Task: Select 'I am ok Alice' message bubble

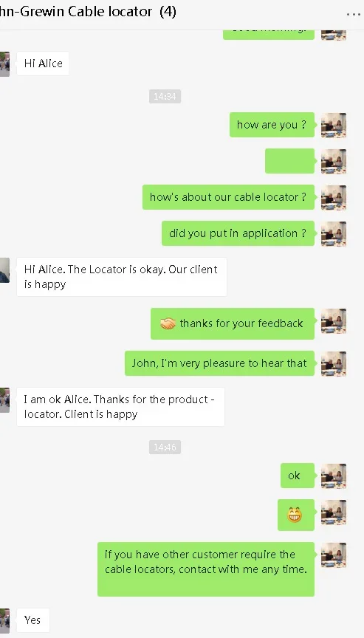Action: click(120, 407)
